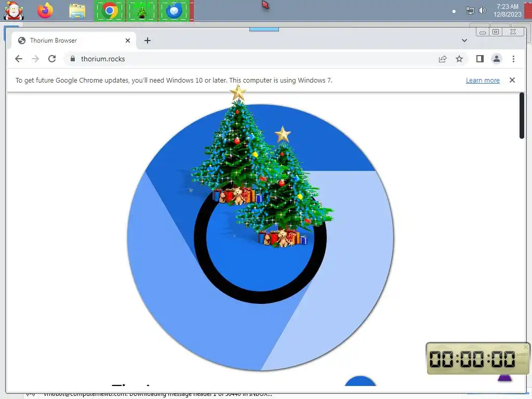Share this page icon
532x399 pixels.
pyautogui.click(x=443, y=59)
